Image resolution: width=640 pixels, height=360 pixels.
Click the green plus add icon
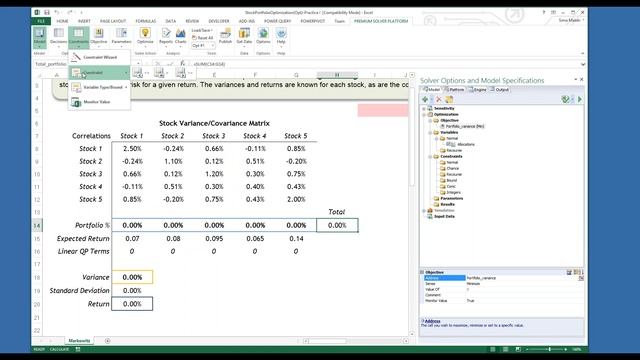425,99
